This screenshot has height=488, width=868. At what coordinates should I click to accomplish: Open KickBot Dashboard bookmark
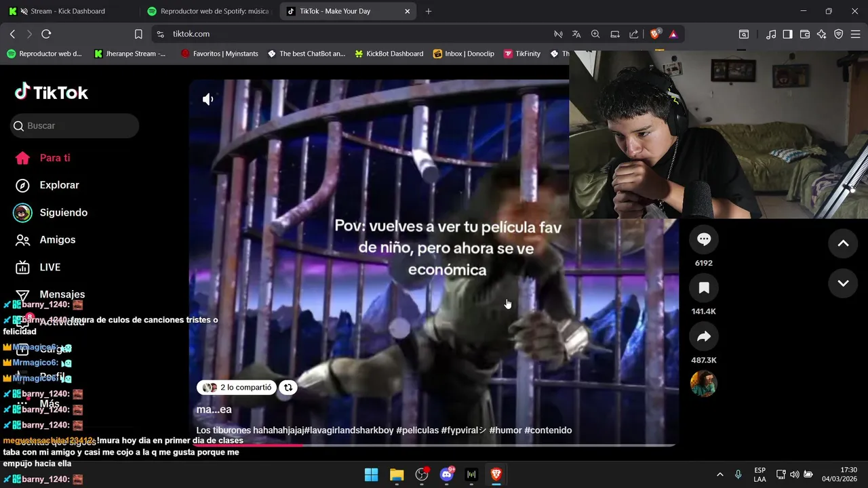(x=389, y=54)
